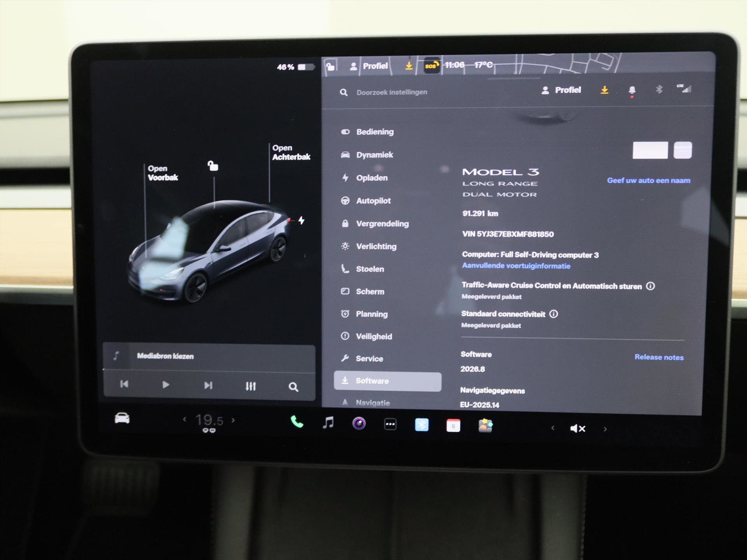Unmute via the muted speaker icon
Screen dimensions: 747x560
pos(578,429)
